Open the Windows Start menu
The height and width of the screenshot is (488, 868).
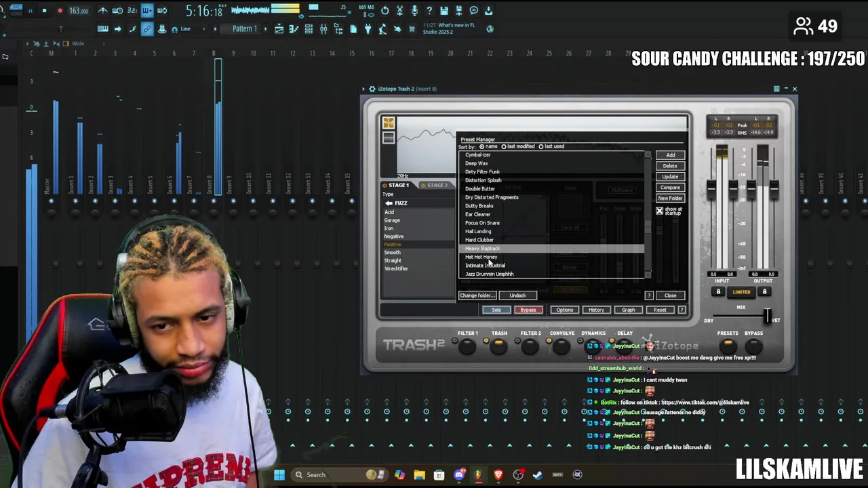279,474
